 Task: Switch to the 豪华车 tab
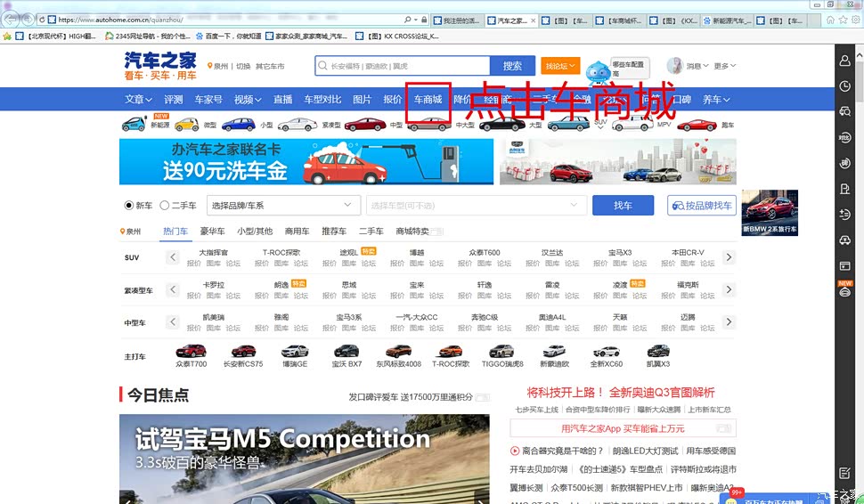[x=212, y=231]
